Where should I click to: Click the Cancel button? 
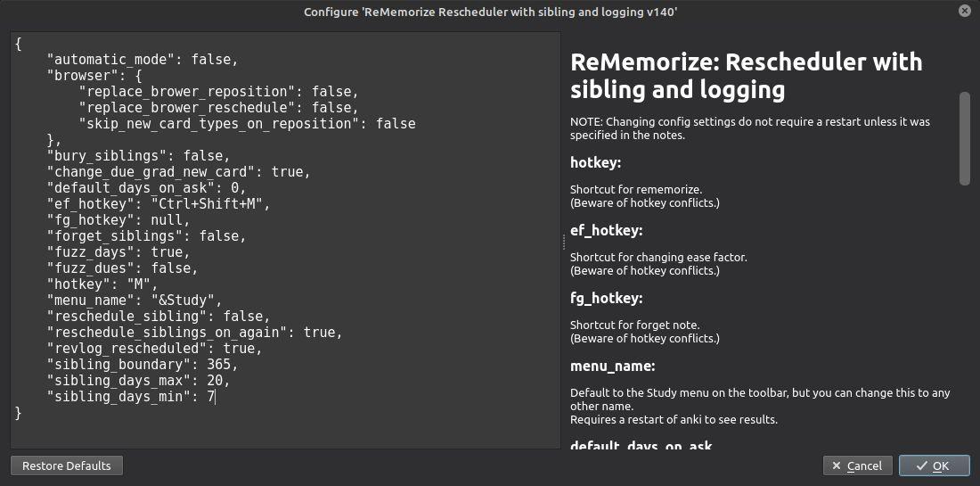pos(857,465)
